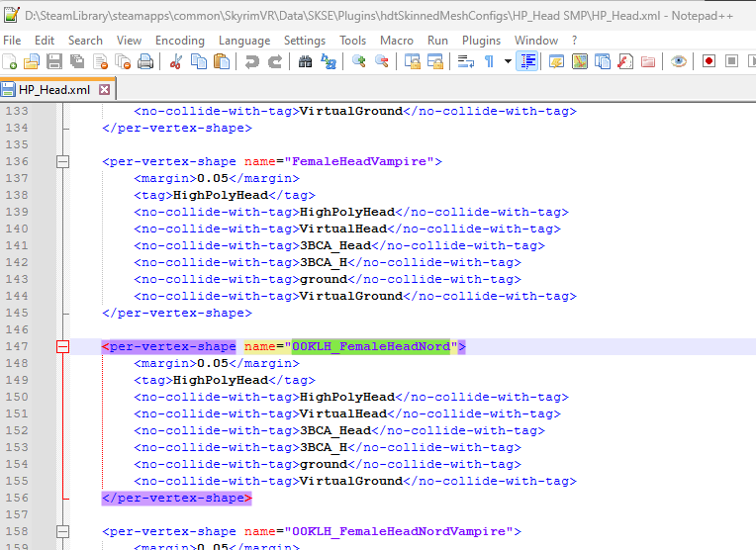756x550 pixels.
Task: Open the Search menu
Action: point(85,41)
